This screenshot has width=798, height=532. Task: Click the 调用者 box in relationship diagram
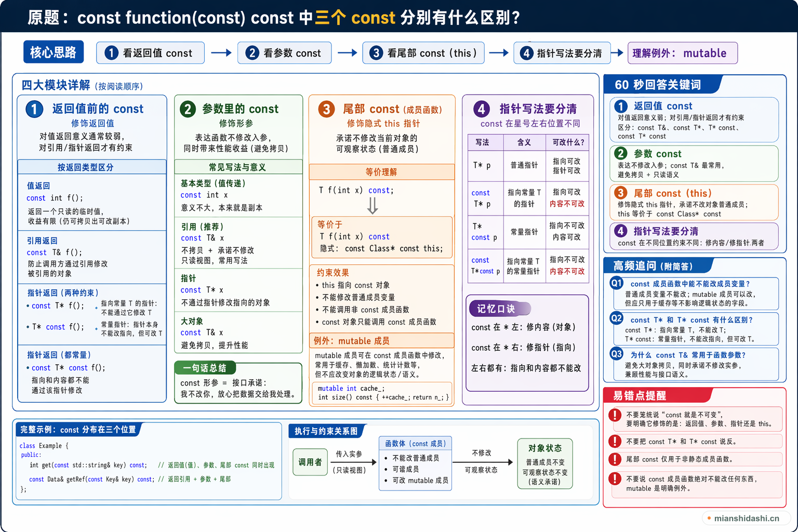[x=310, y=462]
